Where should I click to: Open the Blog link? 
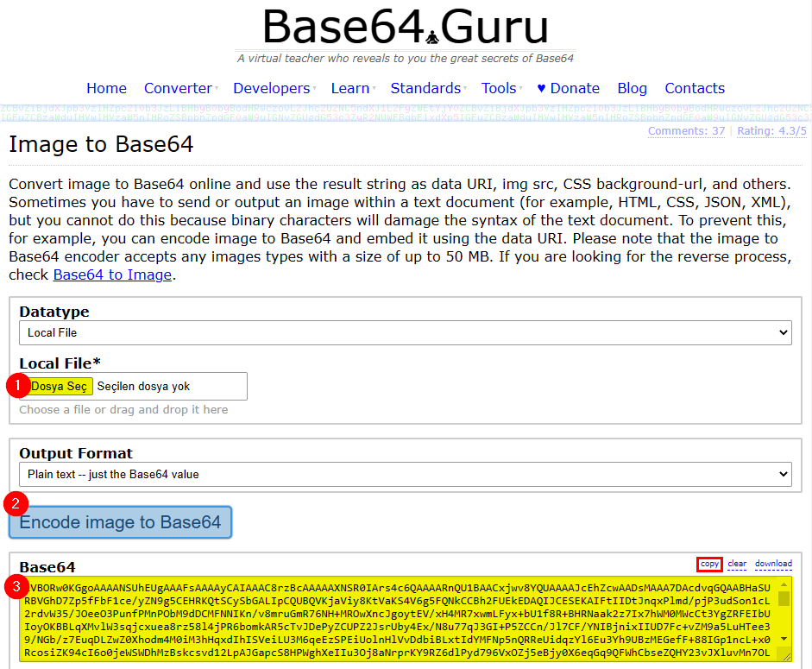[x=632, y=88]
